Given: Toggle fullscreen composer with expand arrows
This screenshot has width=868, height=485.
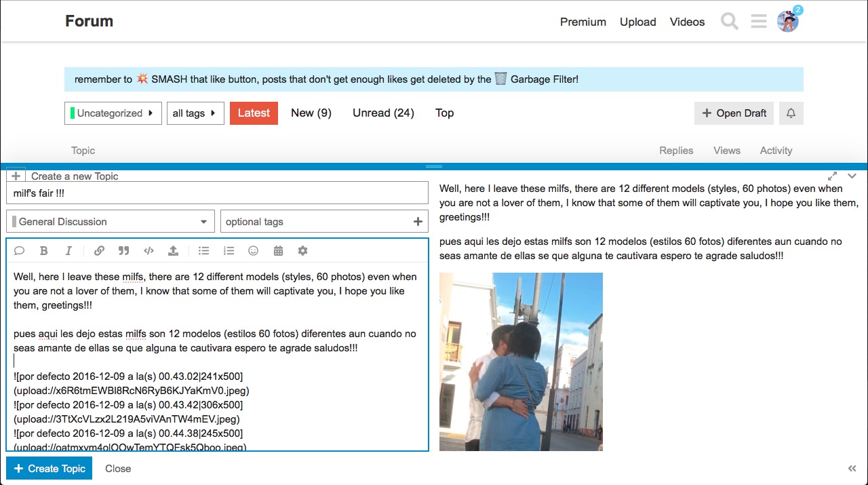Looking at the screenshot, I should point(832,176).
